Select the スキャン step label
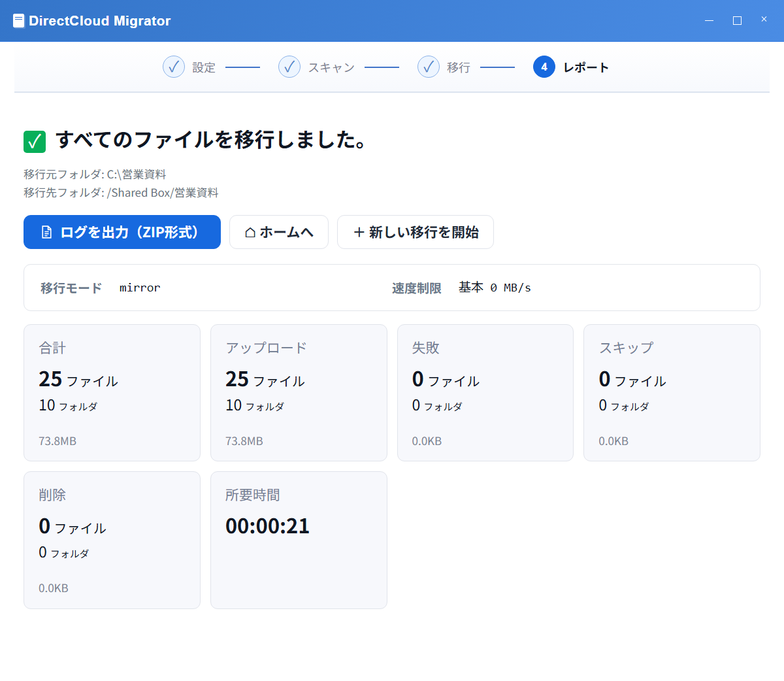This screenshot has width=784, height=681. pyautogui.click(x=331, y=67)
